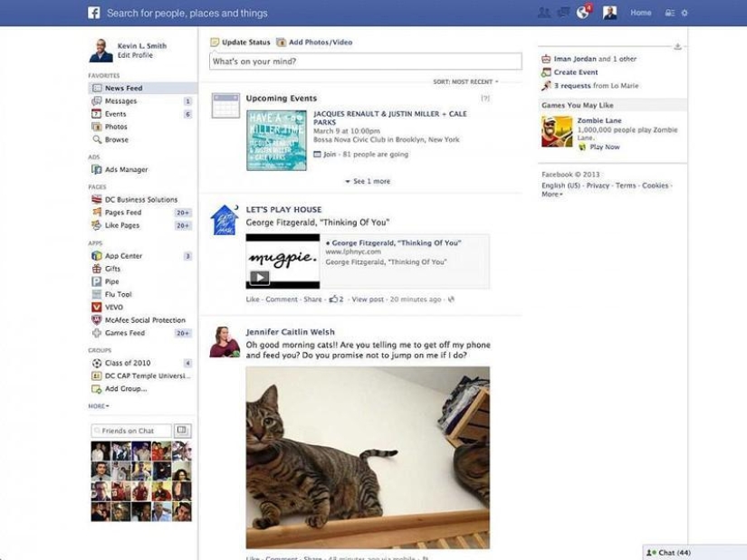Click the Facebook logo icon
The image size is (747, 560).
pyautogui.click(x=93, y=13)
